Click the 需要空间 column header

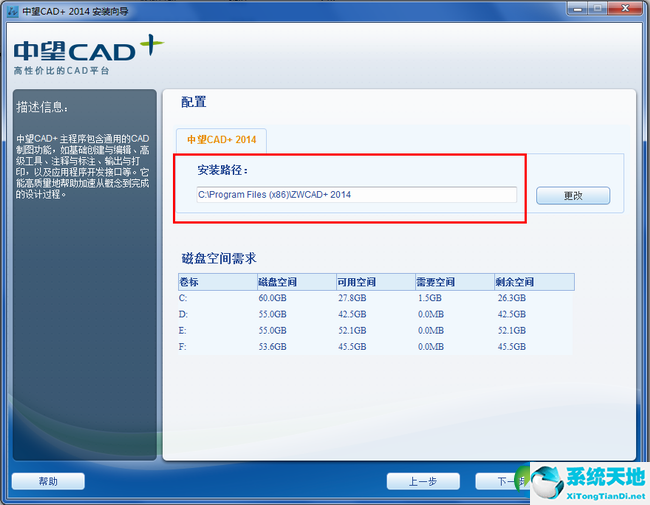[455, 282]
